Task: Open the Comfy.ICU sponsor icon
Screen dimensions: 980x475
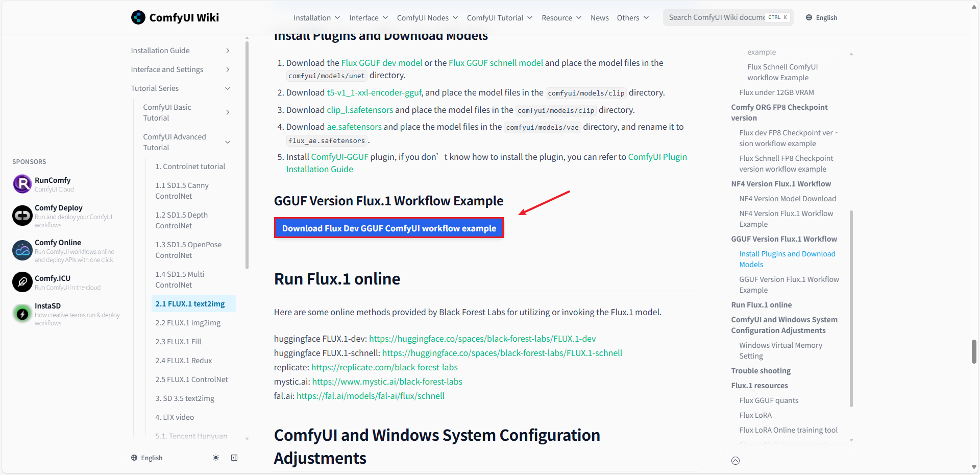Action: (x=22, y=282)
